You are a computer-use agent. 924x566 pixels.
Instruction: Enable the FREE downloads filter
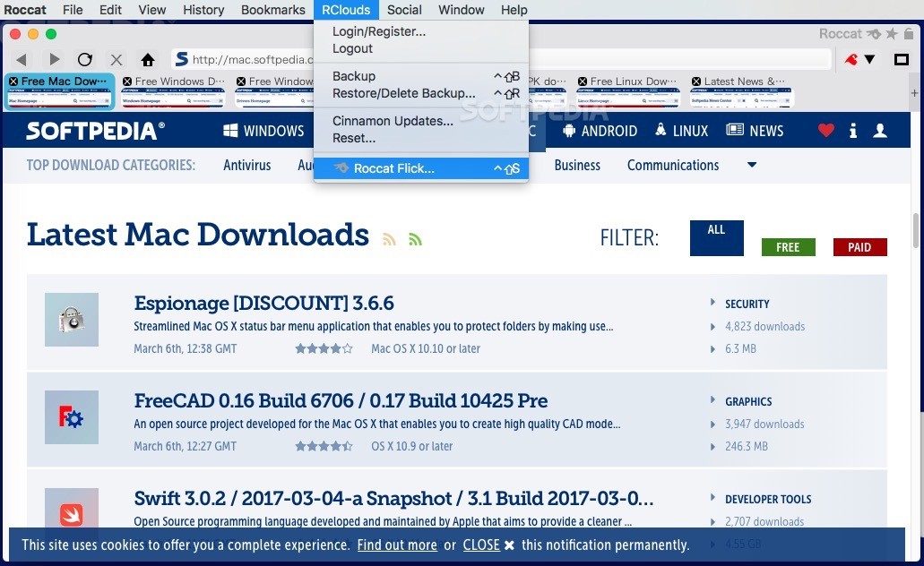[x=788, y=247]
